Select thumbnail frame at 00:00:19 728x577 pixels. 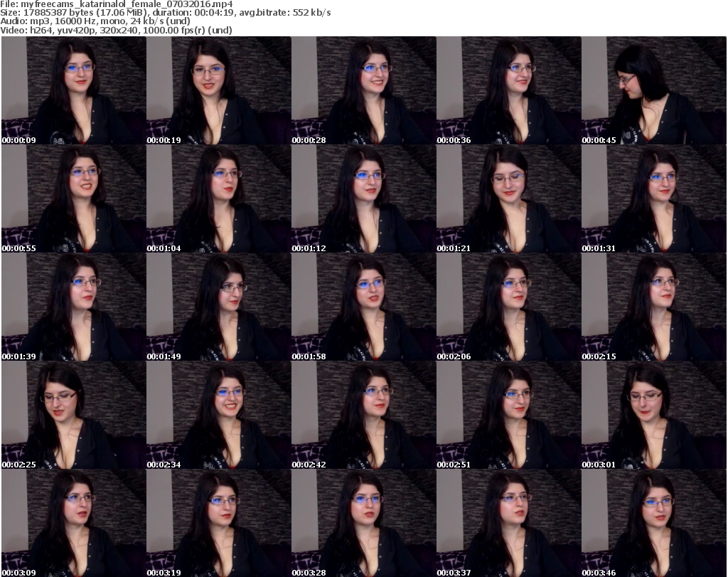[219, 90]
